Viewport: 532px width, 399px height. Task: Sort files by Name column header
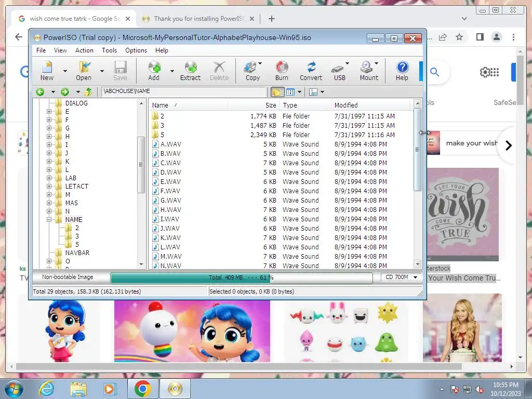(x=188, y=105)
